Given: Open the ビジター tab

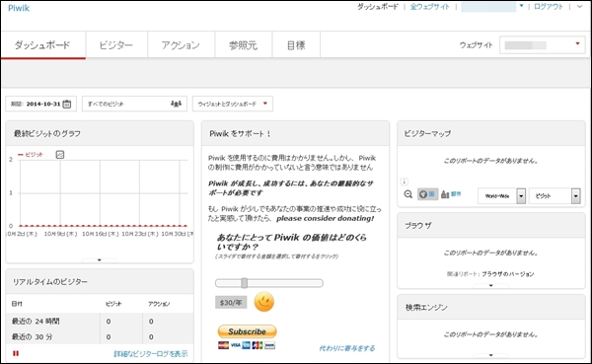Looking at the screenshot, I should [x=116, y=45].
